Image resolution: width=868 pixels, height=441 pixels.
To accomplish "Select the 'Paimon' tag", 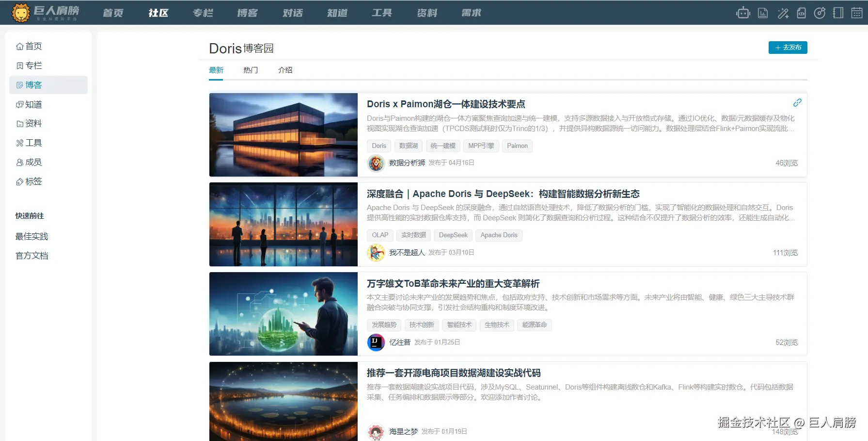I will coord(517,146).
